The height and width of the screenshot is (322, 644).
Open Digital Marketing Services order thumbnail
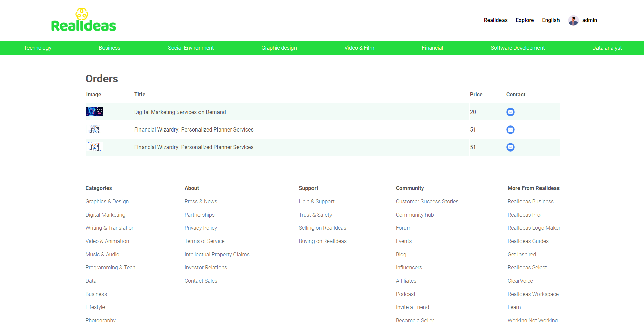pyautogui.click(x=95, y=112)
